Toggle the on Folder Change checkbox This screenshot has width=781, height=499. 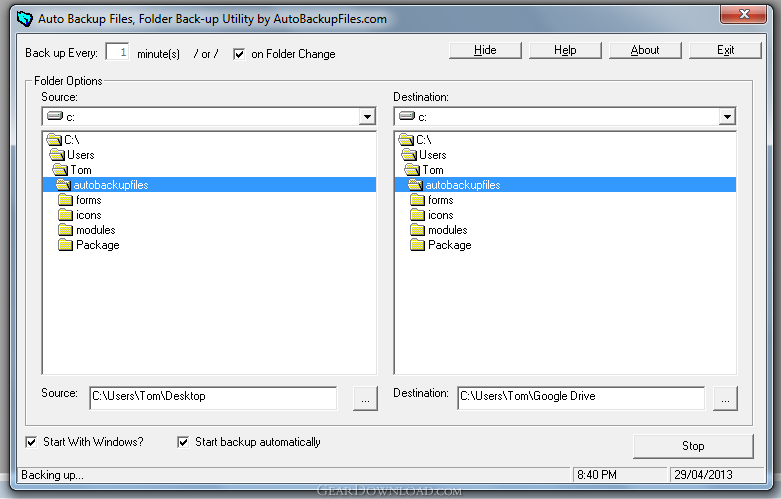(x=239, y=54)
